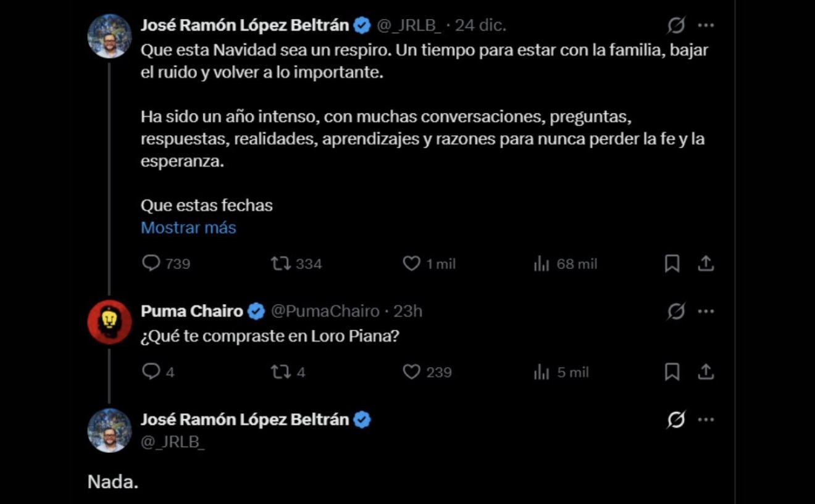The width and height of the screenshot is (815, 504).
Task: Like Puma Chairo's Loro Piana reply
Action: [x=412, y=372]
